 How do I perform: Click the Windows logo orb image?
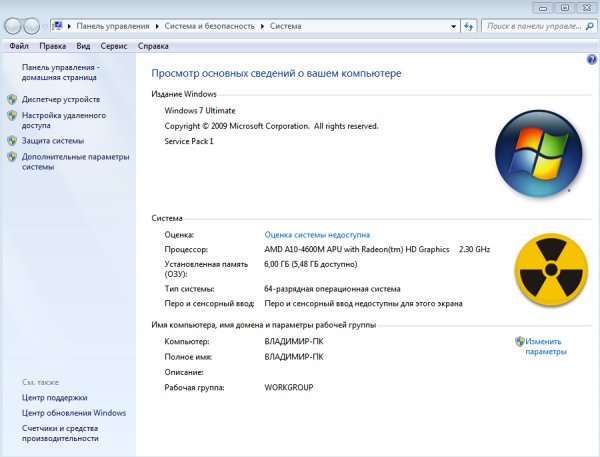[x=538, y=153]
